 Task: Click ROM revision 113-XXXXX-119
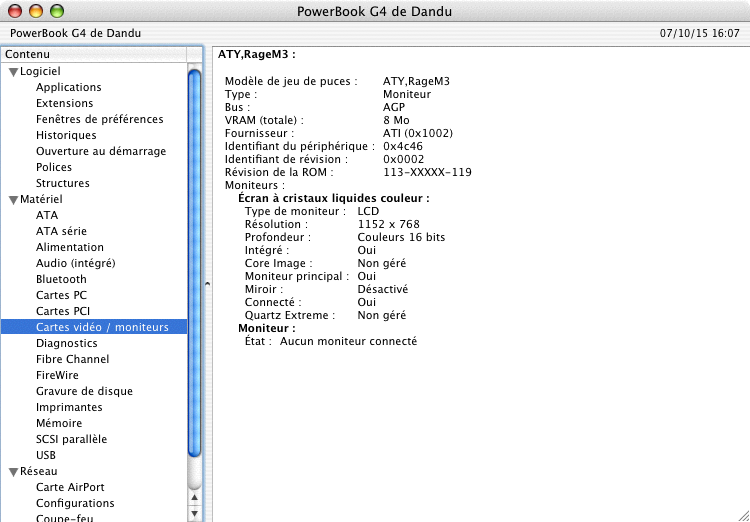[427, 172]
